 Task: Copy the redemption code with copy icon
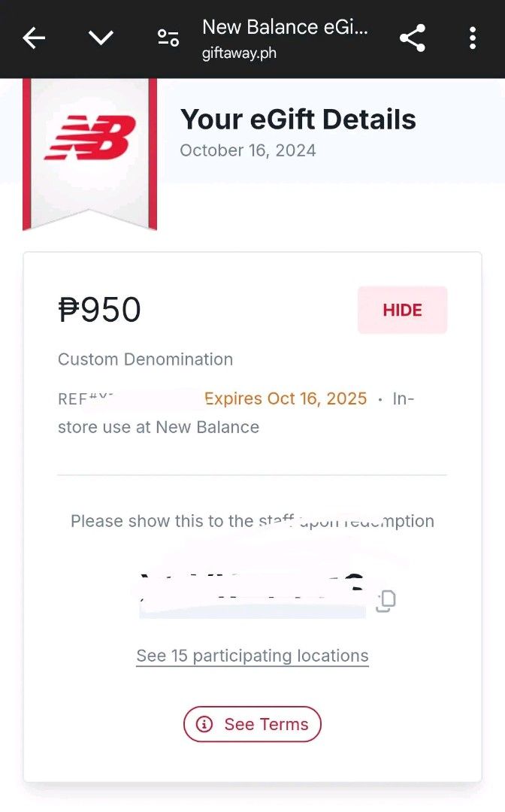pos(386,601)
